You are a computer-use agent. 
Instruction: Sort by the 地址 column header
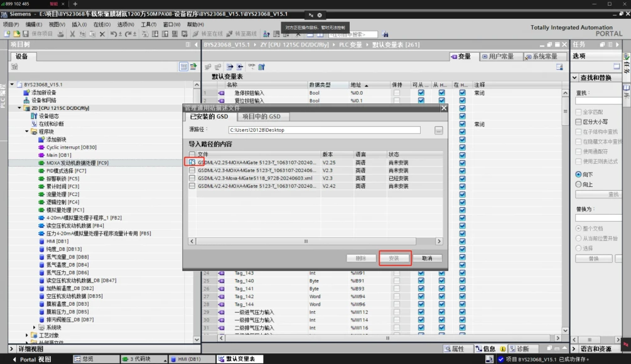point(368,85)
